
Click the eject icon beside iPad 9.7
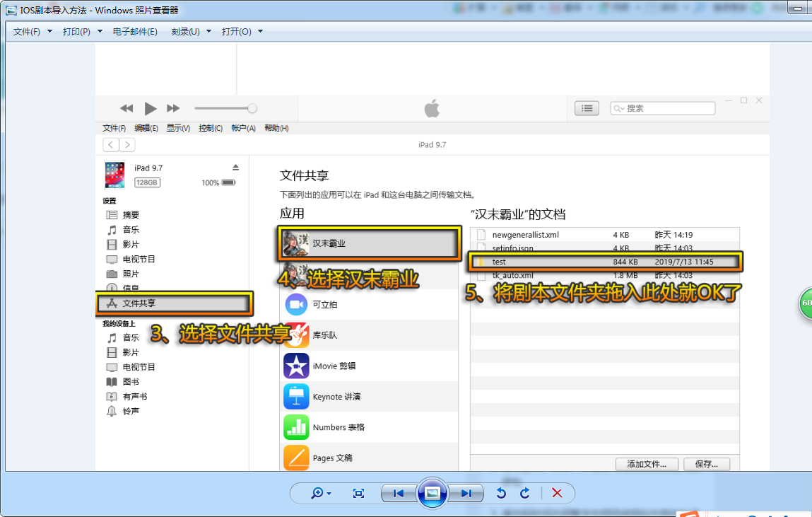click(x=235, y=168)
